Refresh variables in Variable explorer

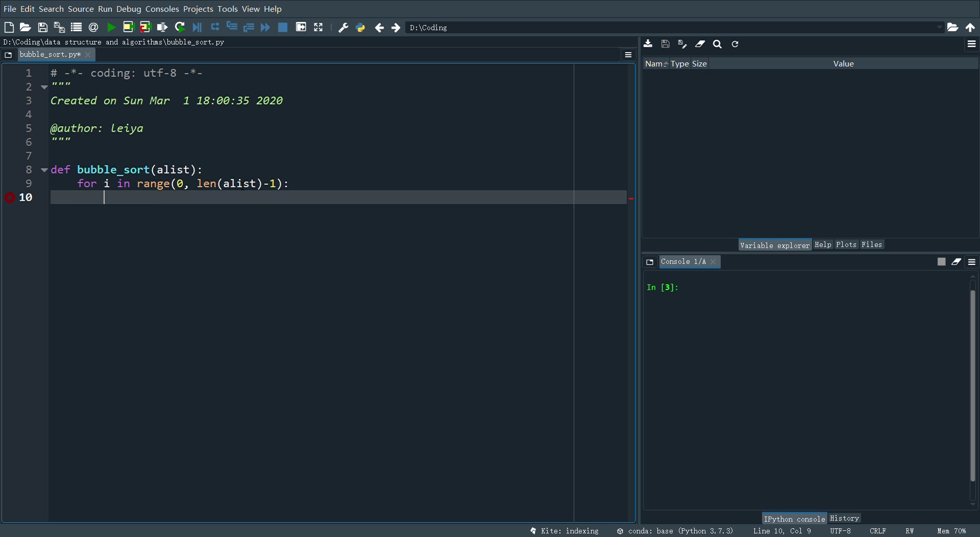(734, 44)
